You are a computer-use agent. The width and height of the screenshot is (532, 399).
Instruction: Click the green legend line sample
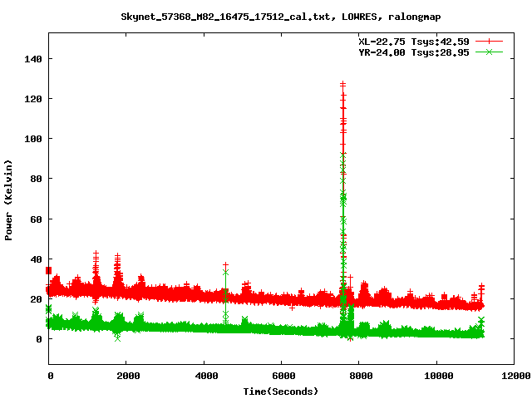[x=489, y=52]
